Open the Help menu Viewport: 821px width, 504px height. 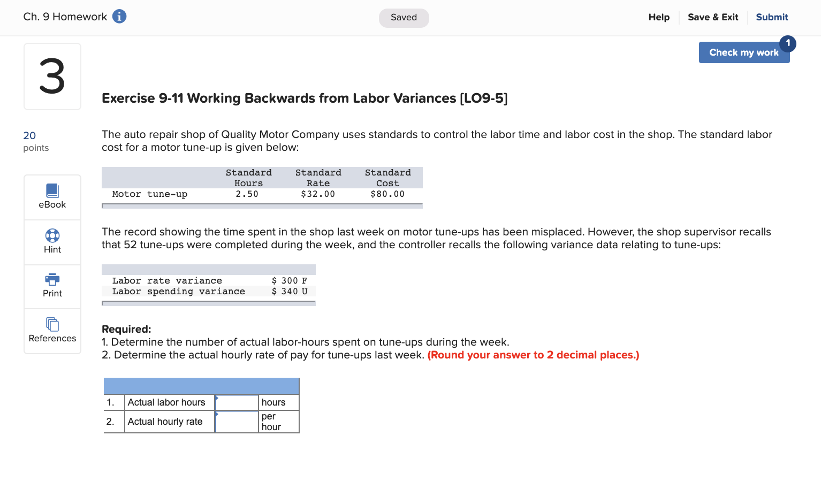pyautogui.click(x=658, y=17)
